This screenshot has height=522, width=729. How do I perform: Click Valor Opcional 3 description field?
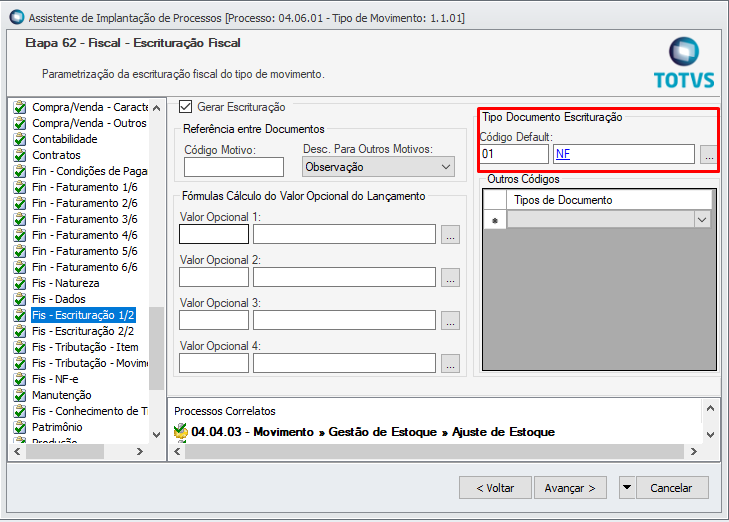(x=345, y=320)
